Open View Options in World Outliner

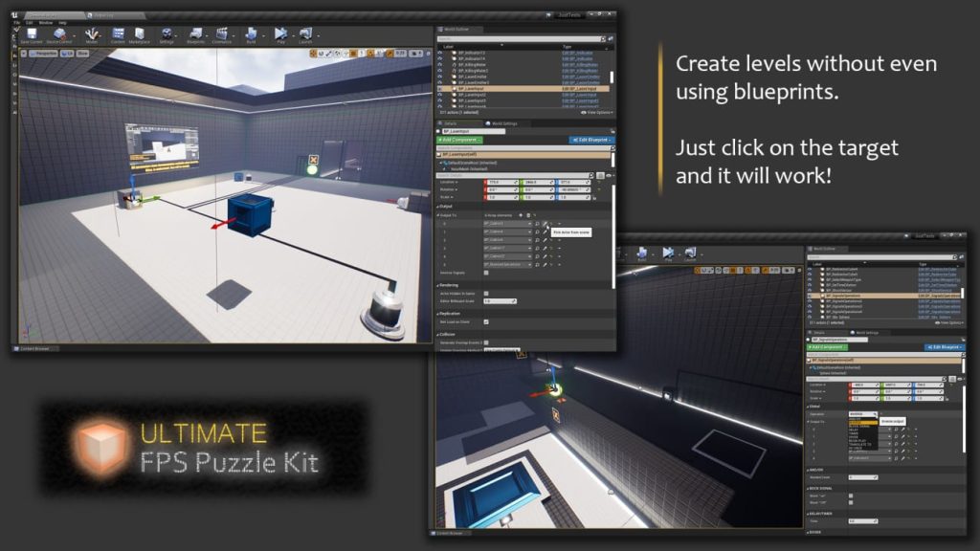[599, 112]
